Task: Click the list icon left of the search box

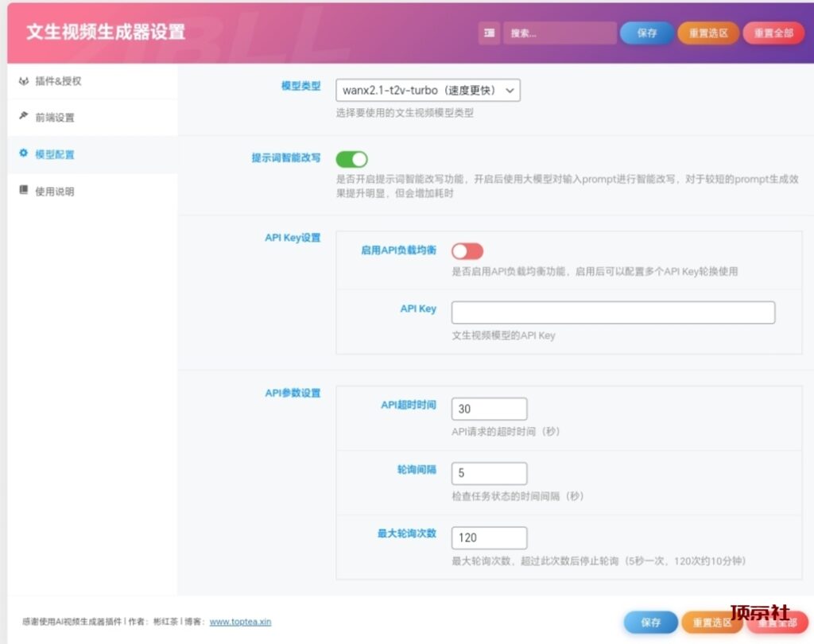Action: (x=488, y=33)
